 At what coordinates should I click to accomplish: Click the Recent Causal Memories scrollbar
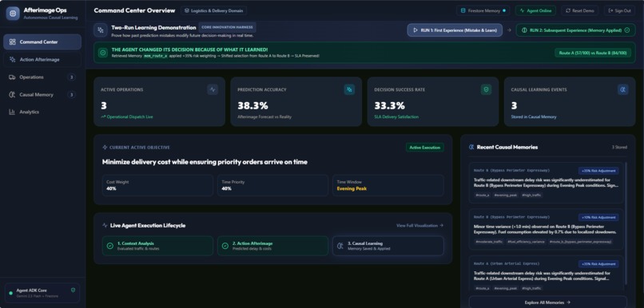626,223
